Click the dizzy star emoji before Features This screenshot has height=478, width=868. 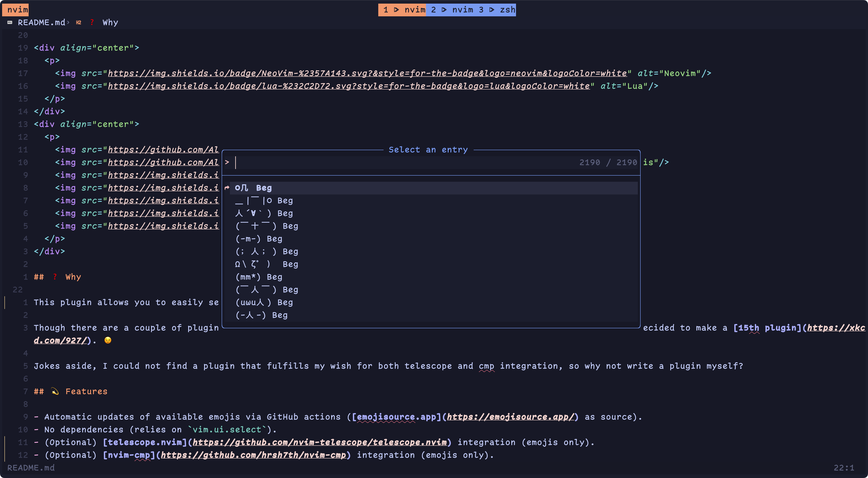[x=55, y=391]
